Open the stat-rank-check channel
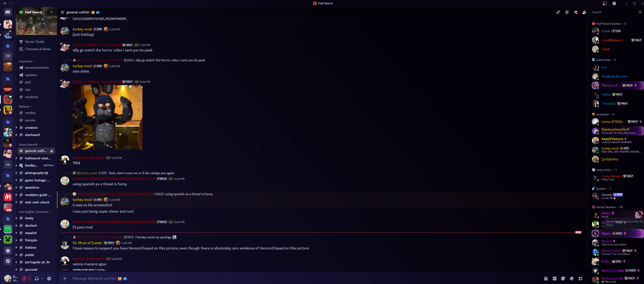Viewport: 644px width, 284px height. pyautogui.click(x=36, y=202)
